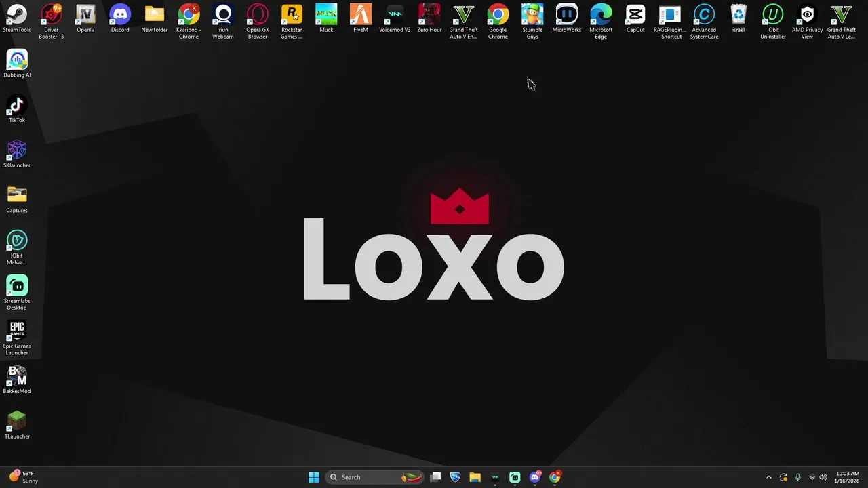Viewport: 868px width, 488px height.
Task: Open Rocket League from the taskbar
Action: tap(455, 477)
